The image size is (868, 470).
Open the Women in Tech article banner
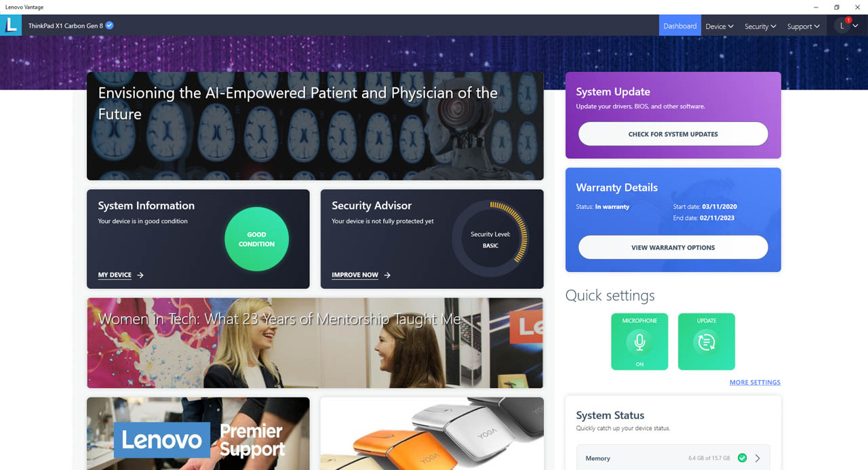coord(315,343)
